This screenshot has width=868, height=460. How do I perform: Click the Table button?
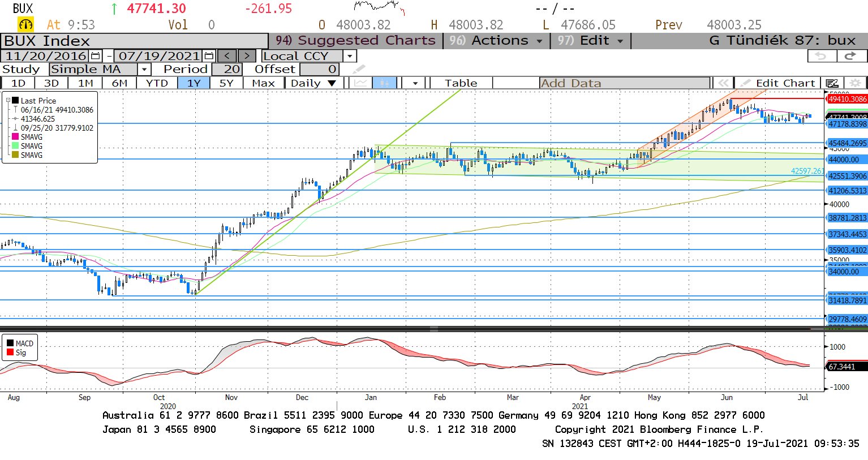(461, 83)
